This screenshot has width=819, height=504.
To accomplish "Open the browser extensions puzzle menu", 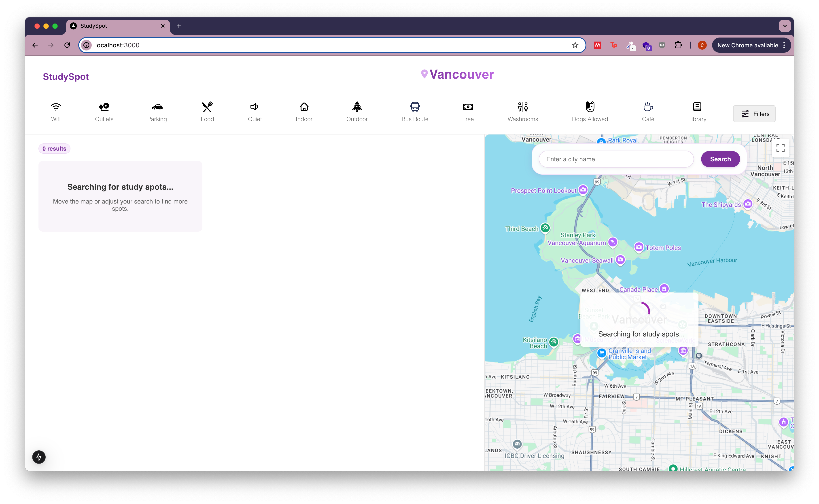I will tap(678, 45).
